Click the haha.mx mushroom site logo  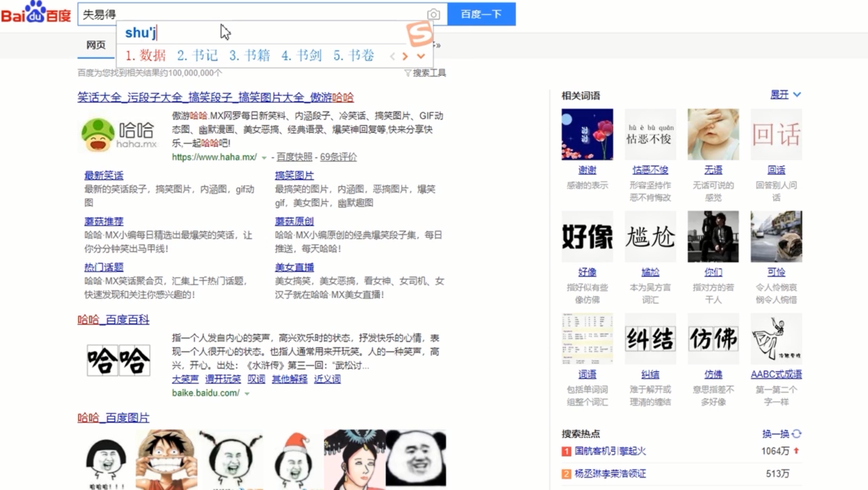pyautogui.click(x=97, y=136)
